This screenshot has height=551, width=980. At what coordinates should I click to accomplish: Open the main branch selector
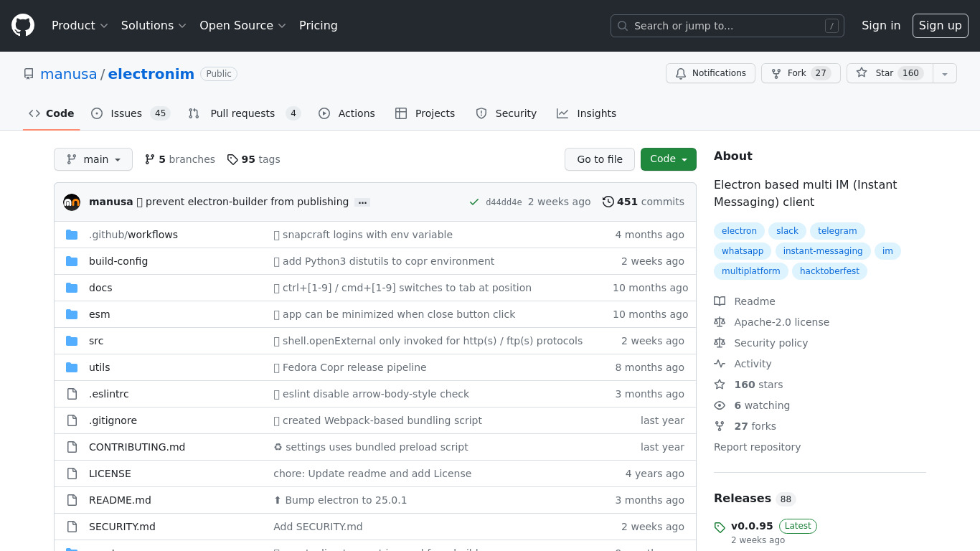tap(93, 159)
